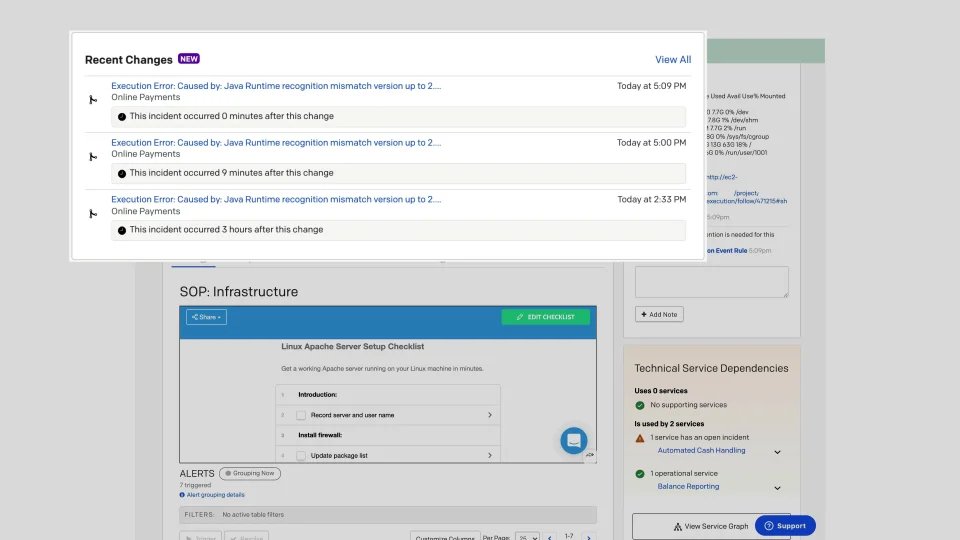
Task: Click the info dot next to '0 minutes after'
Action: tap(122, 117)
